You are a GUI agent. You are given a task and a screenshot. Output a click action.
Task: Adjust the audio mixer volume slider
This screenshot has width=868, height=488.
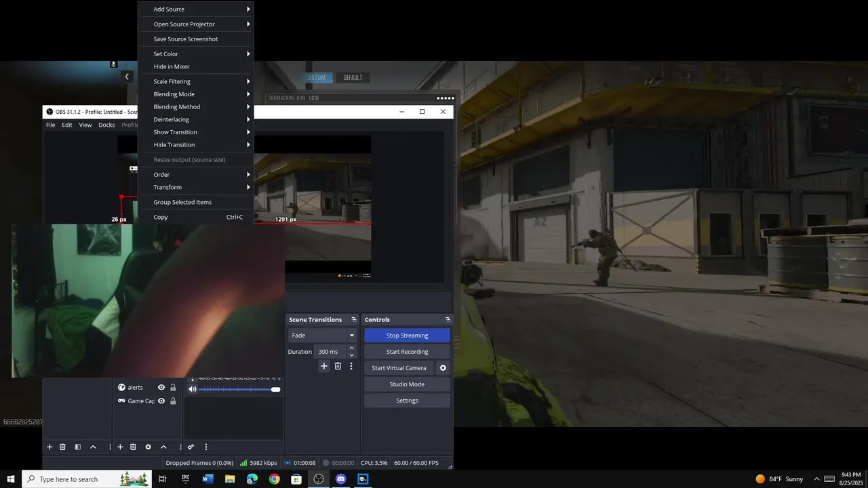239,389
